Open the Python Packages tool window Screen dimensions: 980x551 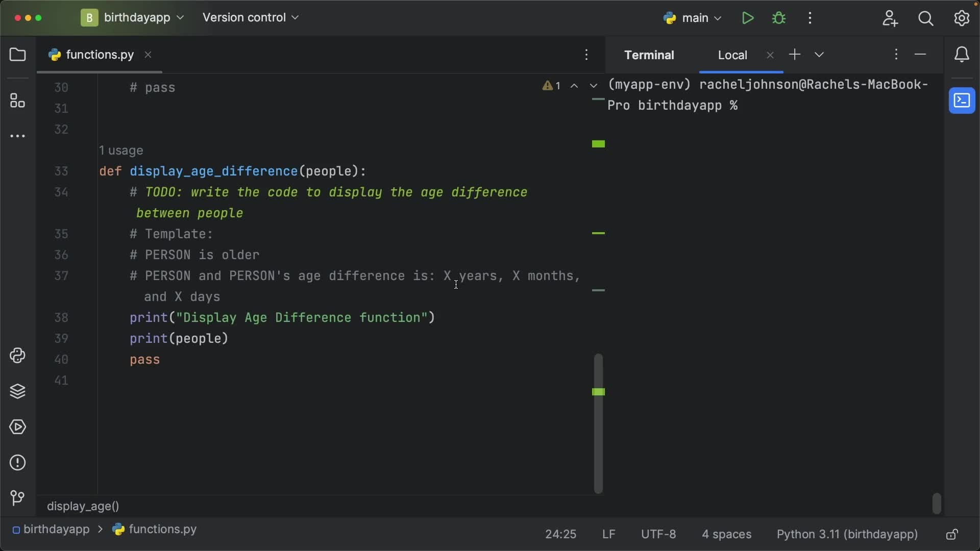(18, 392)
